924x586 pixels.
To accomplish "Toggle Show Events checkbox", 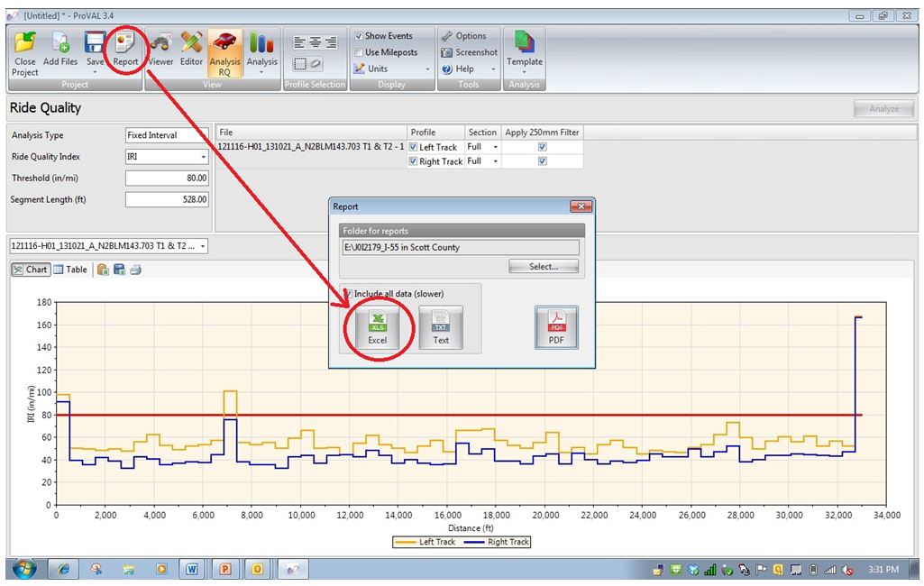I will pos(358,36).
